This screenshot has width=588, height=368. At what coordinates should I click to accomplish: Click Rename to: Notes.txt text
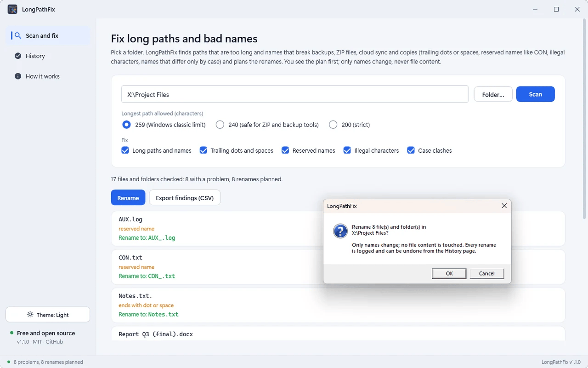[x=148, y=314]
